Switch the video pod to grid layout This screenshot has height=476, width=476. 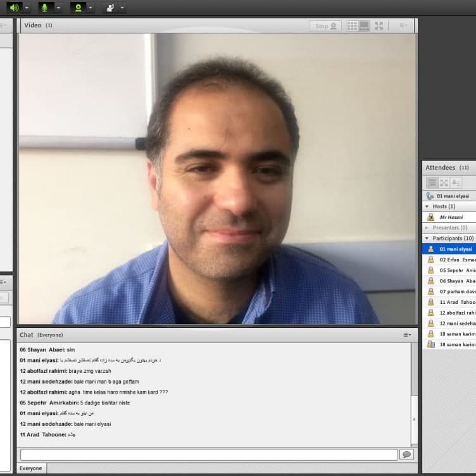352,26
